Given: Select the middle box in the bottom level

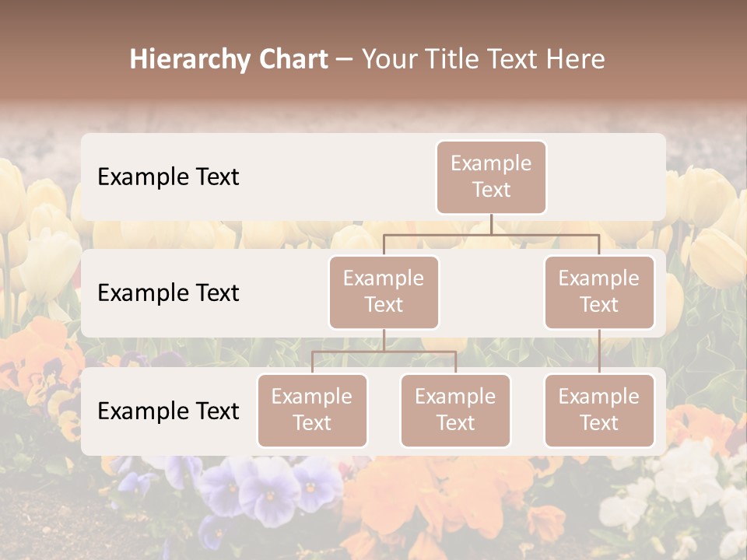Looking at the screenshot, I should [455, 411].
